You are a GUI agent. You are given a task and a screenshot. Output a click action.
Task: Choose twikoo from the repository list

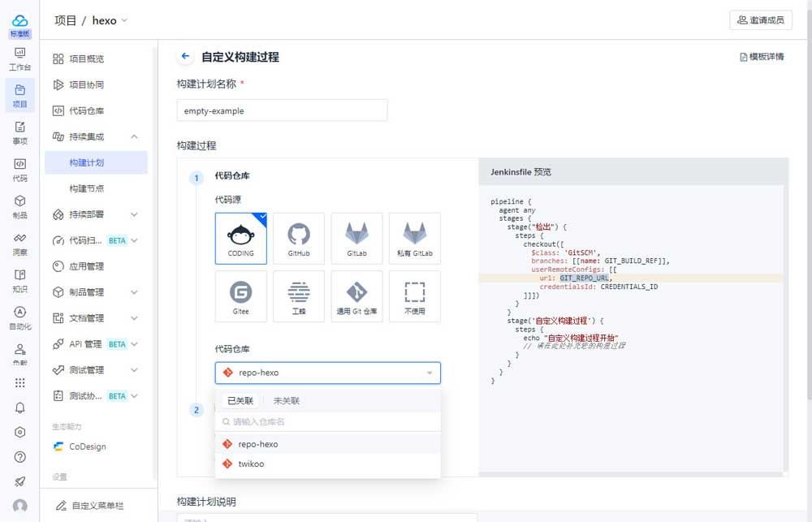[x=328, y=464]
